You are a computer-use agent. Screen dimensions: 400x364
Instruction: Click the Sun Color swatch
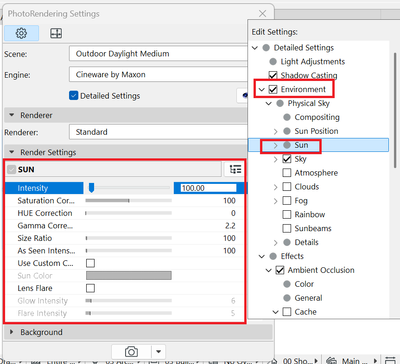(x=129, y=275)
